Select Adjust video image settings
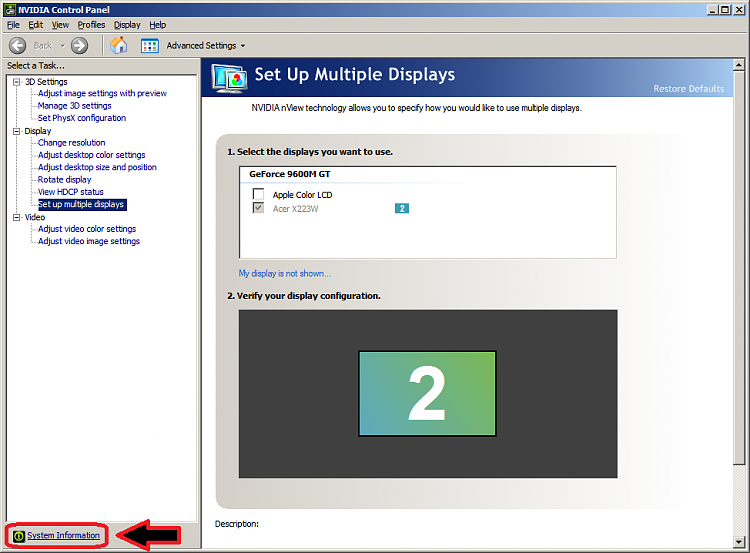This screenshot has width=750, height=553. pyautogui.click(x=88, y=241)
